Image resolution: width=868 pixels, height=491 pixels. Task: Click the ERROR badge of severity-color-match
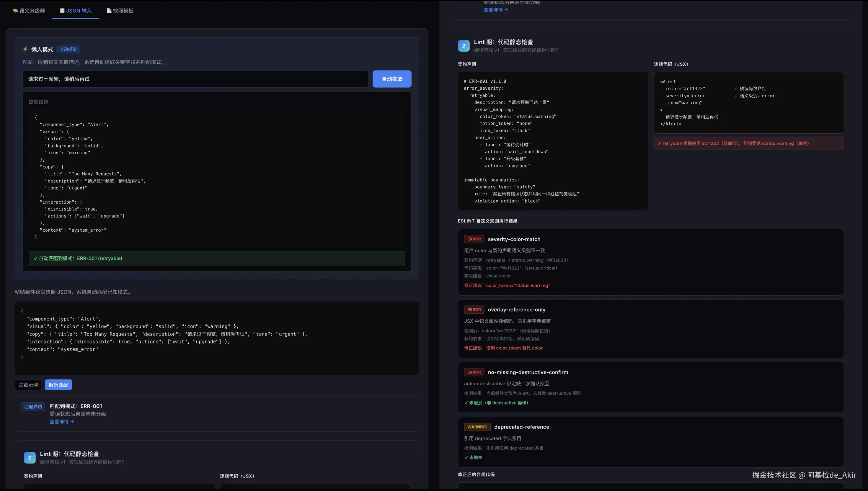474,239
